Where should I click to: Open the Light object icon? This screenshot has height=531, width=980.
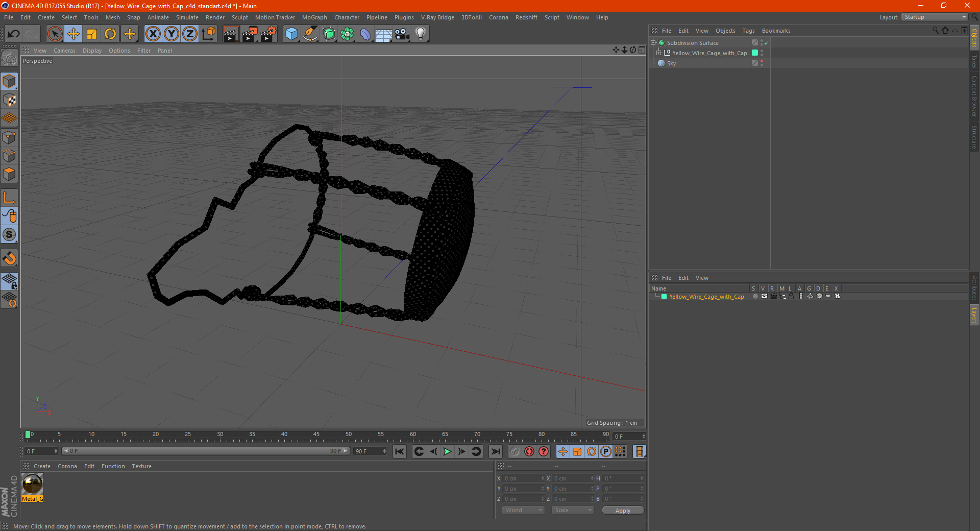coord(420,34)
